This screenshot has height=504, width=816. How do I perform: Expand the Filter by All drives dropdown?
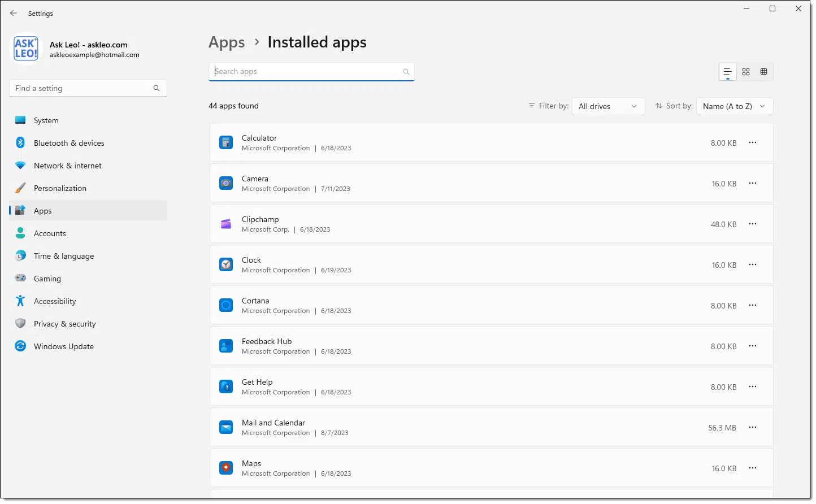609,106
